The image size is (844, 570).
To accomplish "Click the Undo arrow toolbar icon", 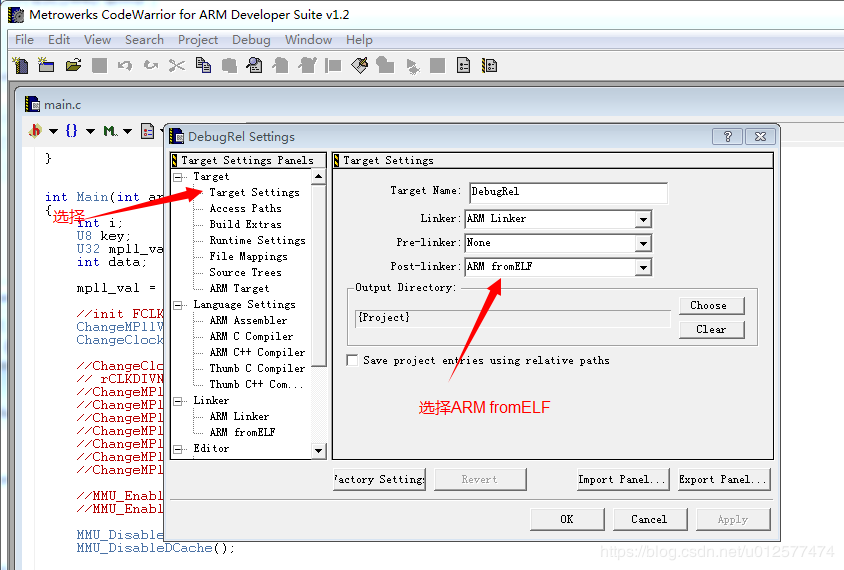I will click(125, 66).
